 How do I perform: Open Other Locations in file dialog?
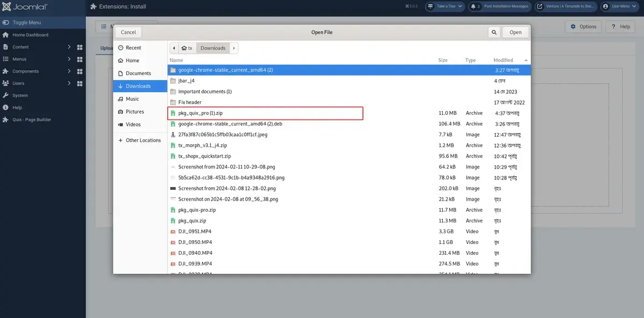tap(140, 140)
